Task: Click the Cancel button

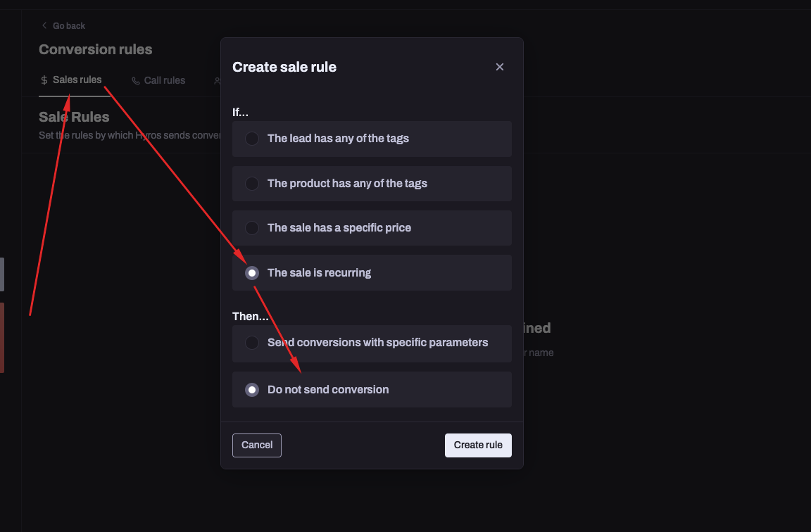Action: click(x=256, y=445)
